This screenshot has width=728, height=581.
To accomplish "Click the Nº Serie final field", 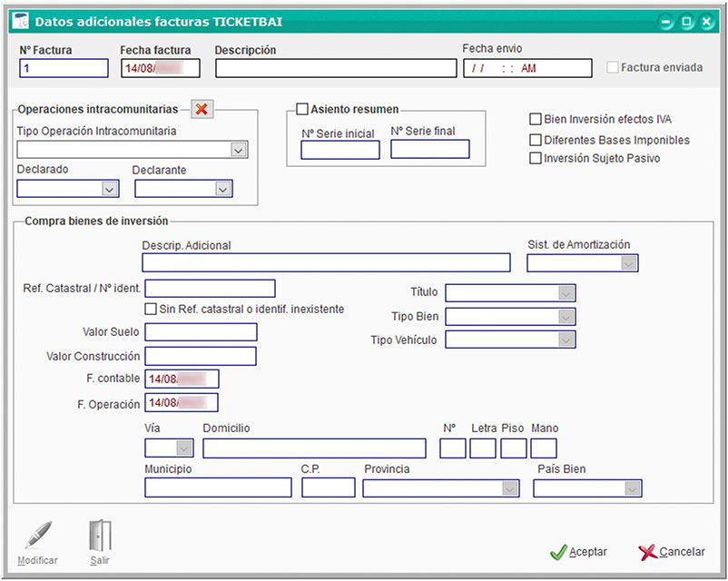I will 430,149.
